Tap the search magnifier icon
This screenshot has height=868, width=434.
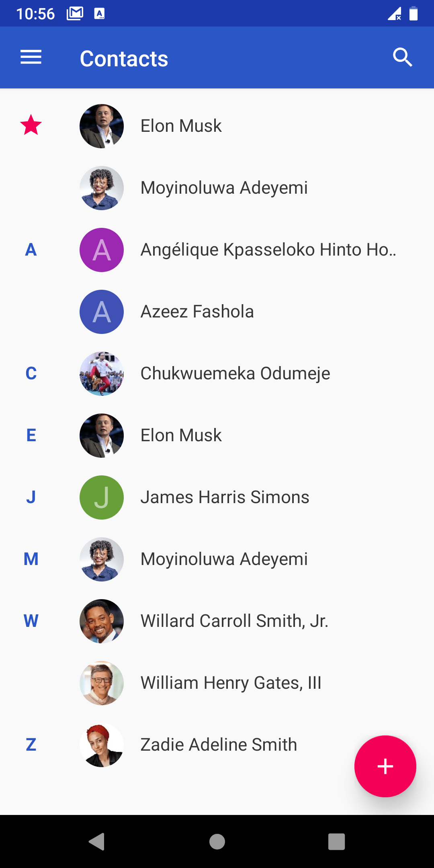point(402,57)
